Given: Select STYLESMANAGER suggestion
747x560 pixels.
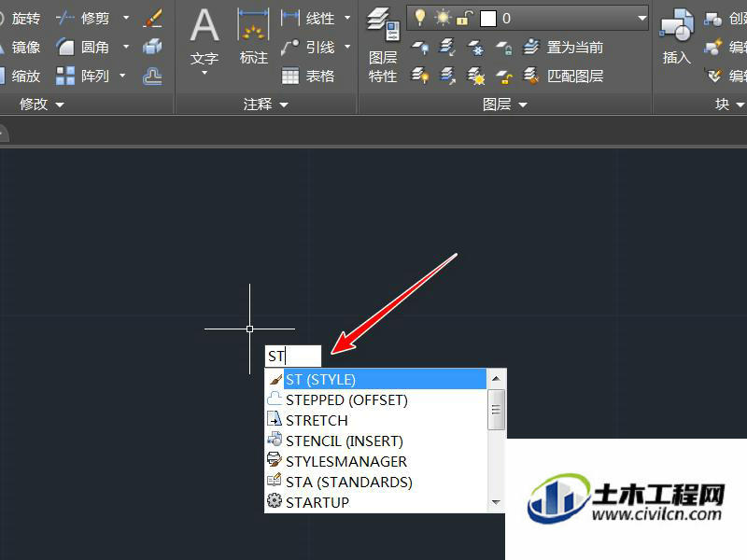Looking at the screenshot, I should pyautogui.click(x=375, y=461).
